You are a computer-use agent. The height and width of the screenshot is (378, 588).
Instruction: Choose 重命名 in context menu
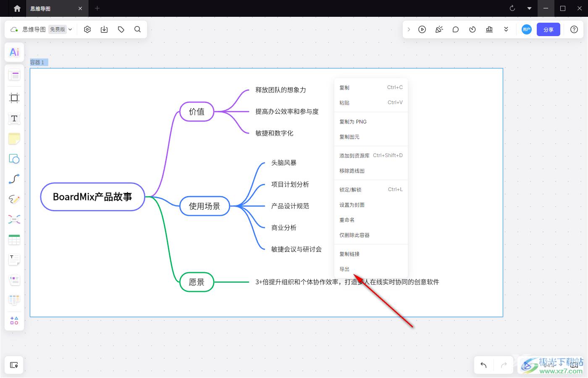click(371, 220)
